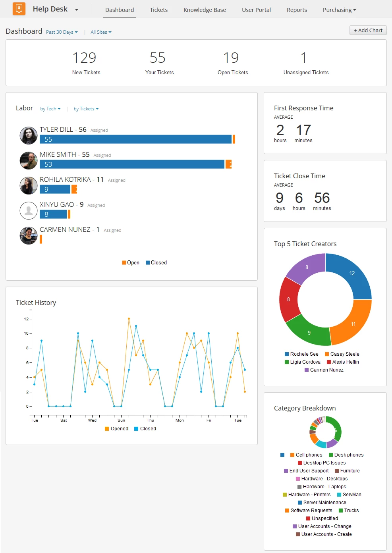Image resolution: width=392 pixels, height=553 pixels.
Task: Click the orange donut slice labeled 11
Action: (353, 324)
